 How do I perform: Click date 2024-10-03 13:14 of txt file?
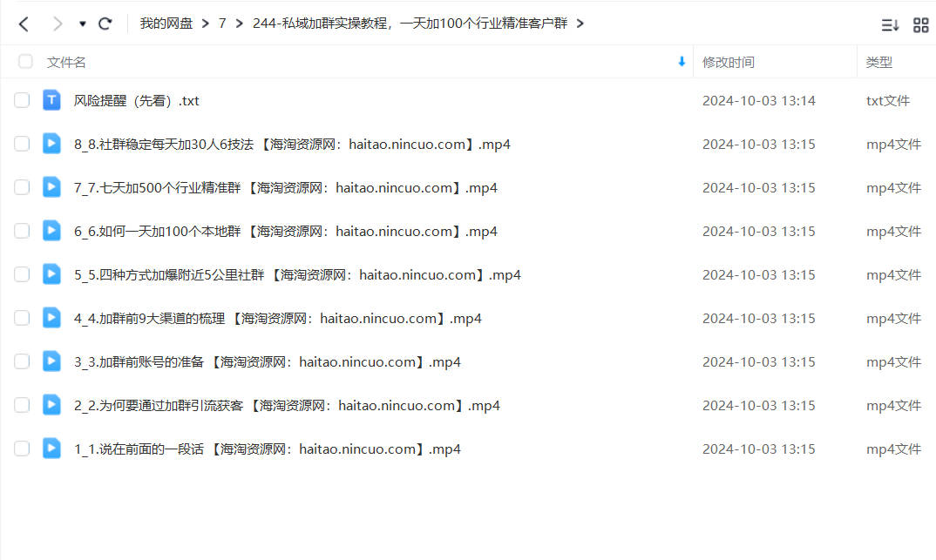[x=759, y=101]
